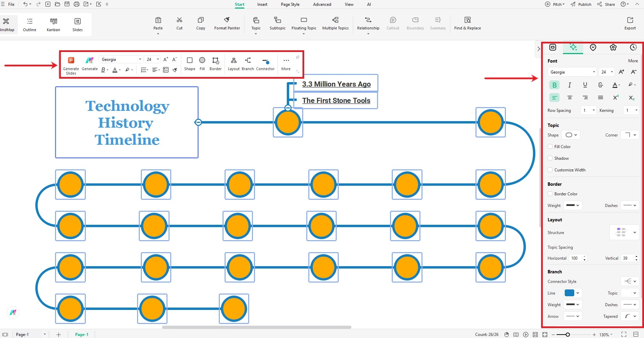Image resolution: width=644 pixels, height=338 pixels.
Task: Open the layout Structure dropdown
Action: (625, 232)
